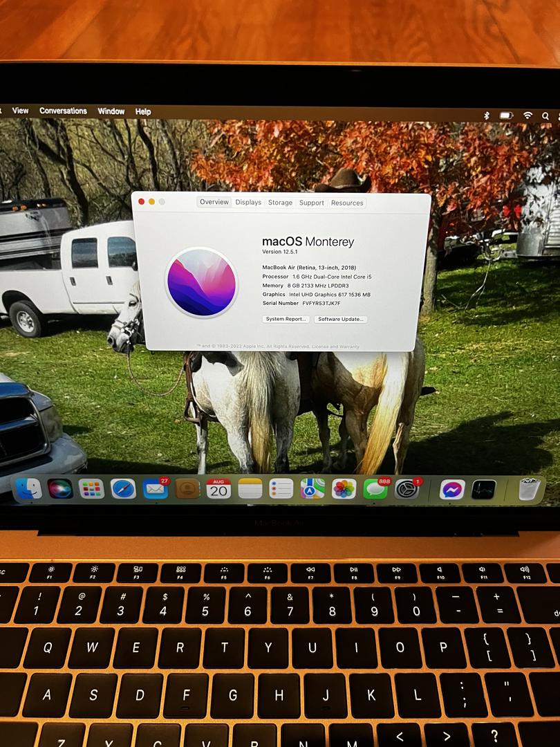Launch Maps from the Dock
Viewport: 560px width, 747px height.
coord(312,489)
